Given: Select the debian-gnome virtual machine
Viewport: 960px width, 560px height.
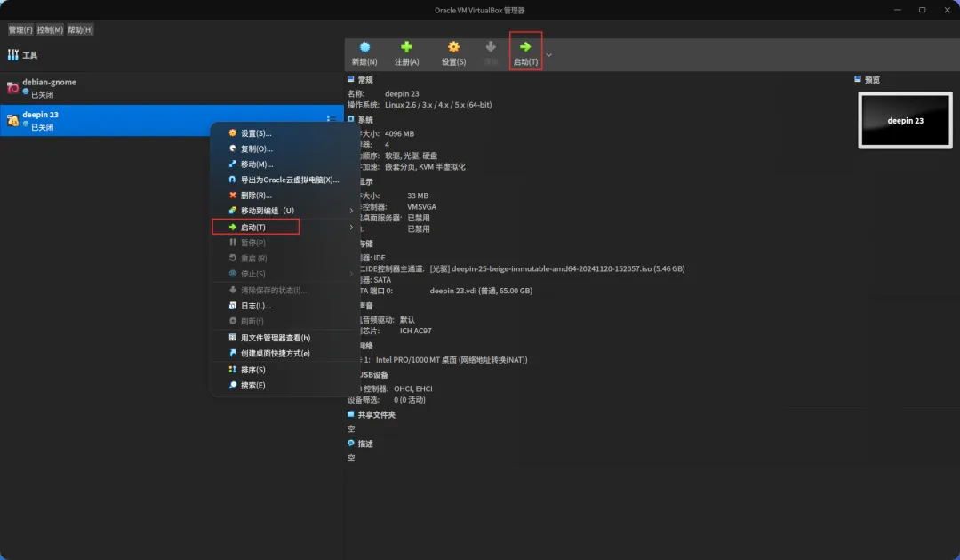Looking at the screenshot, I should [172, 88].
